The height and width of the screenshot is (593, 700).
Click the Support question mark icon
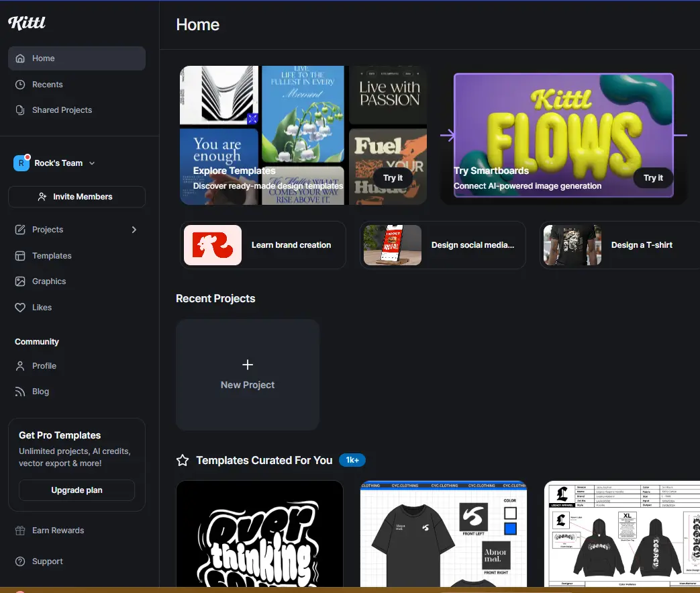coord(20,561)
